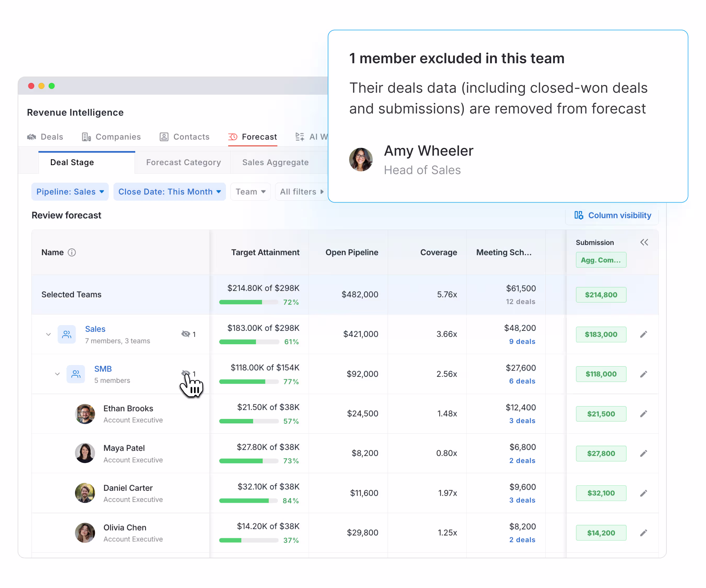Open Olivia Chen 2 deals link
Screen dimensions: 706x588
click(522, 540)
